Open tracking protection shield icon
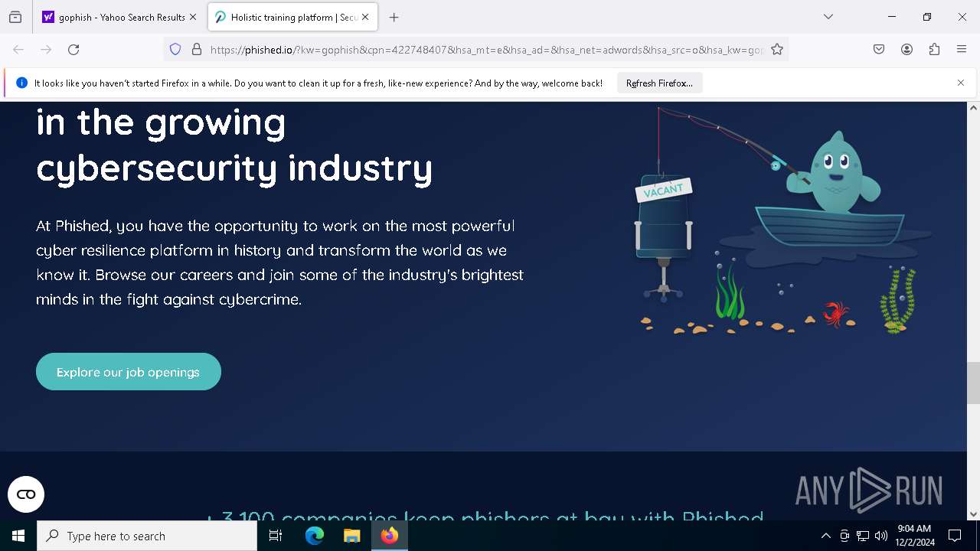Screen dimensions: 980x551 (x=175, y=49)
